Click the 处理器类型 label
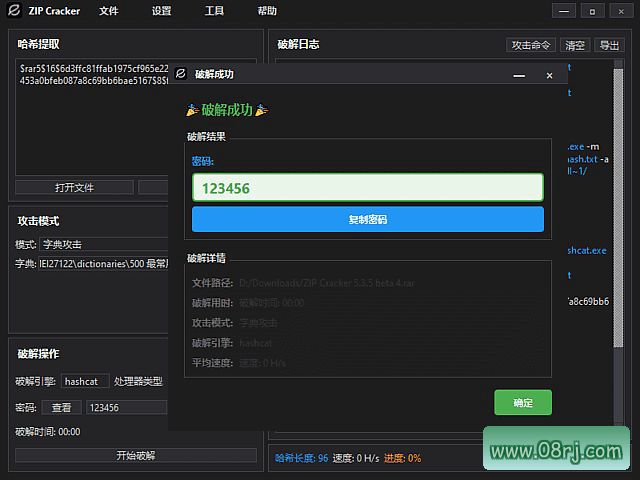 pyautogui.click(x=138, y=381)
